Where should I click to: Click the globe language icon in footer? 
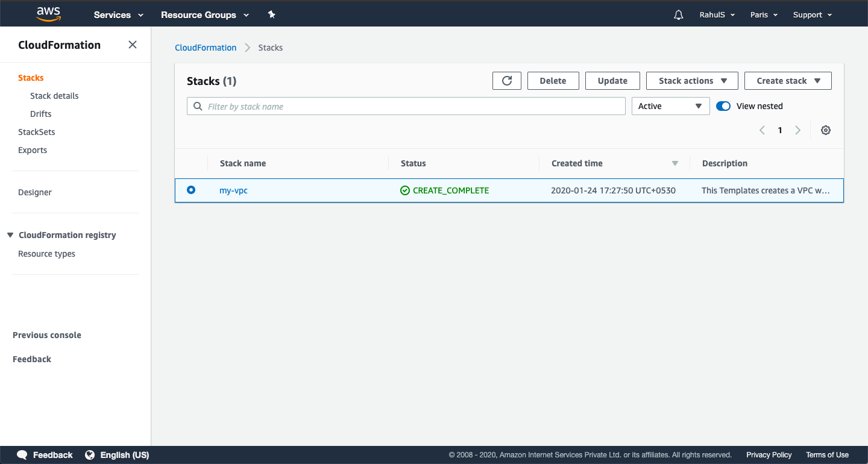(x=90, y=455)
